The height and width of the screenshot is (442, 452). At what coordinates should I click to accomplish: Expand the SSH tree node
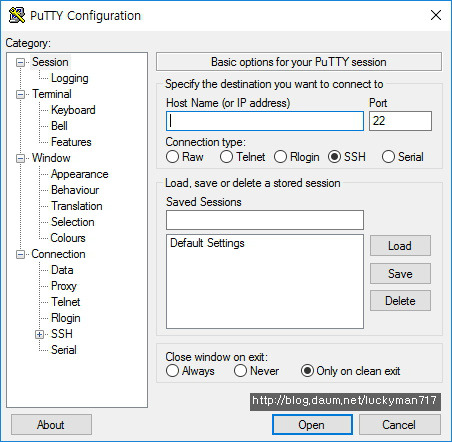click(40, 334)
